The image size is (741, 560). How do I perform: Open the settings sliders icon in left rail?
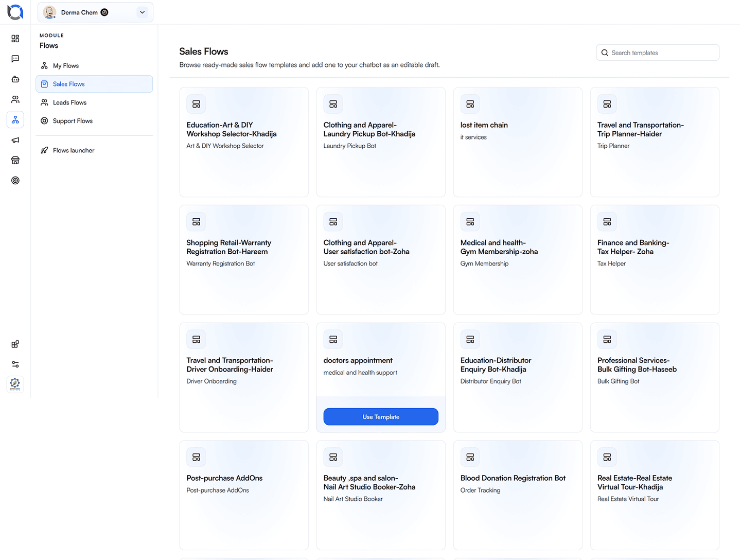coord(15,364)
